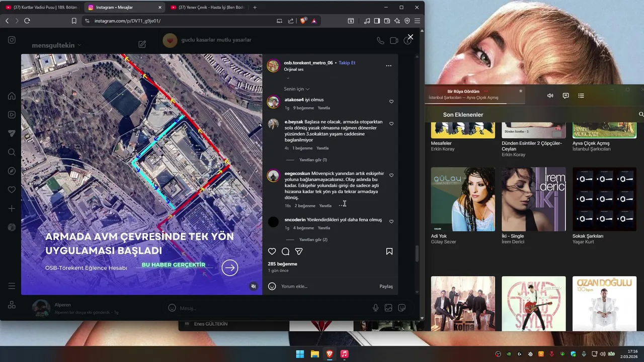644x362 pixels.
Task: Open osb.torekent_metro_06 profile link
Action: point(308,63)
